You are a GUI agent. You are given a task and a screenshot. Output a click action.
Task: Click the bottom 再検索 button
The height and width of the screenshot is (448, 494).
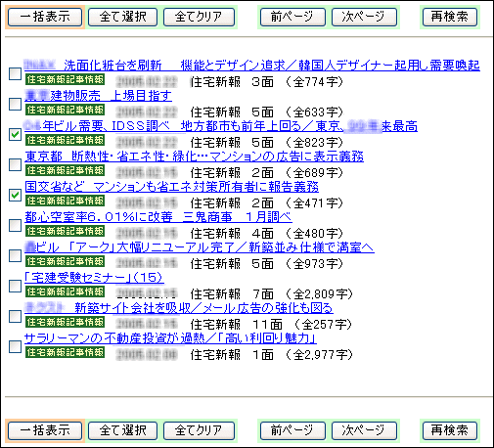450,430
